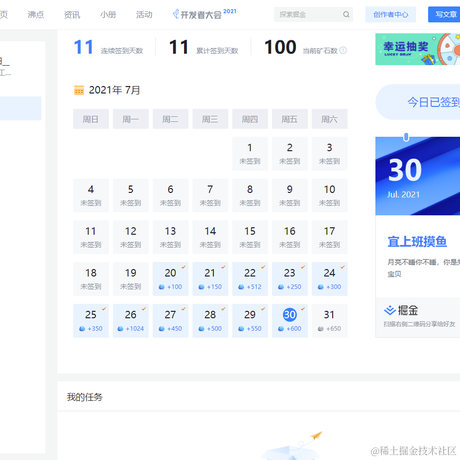Click the 累计签到天数 label
Viewport: 460px width, 460px height.
pyautogui.click(x=217, y=51)
